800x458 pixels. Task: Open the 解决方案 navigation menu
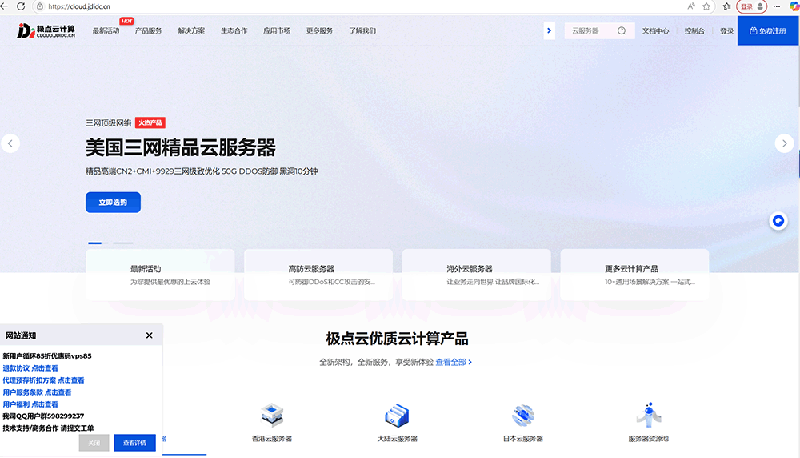click(191, 31)
